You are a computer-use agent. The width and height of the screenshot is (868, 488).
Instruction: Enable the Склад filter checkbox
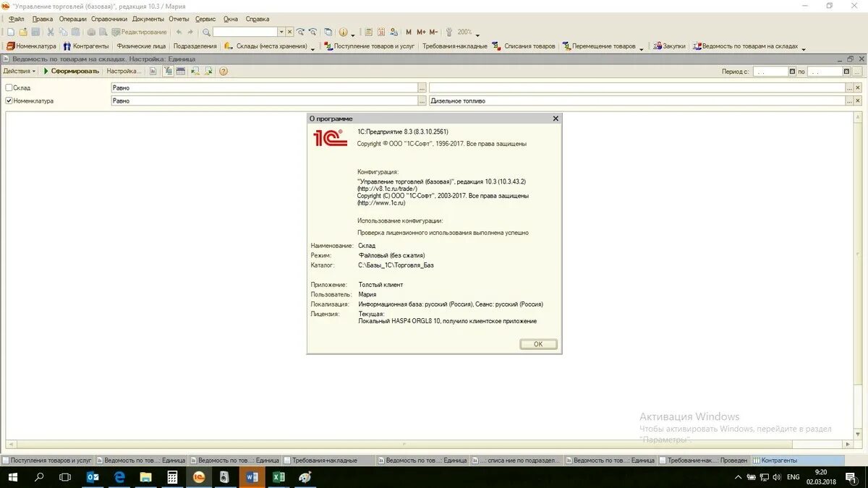[x=9, y=87]
